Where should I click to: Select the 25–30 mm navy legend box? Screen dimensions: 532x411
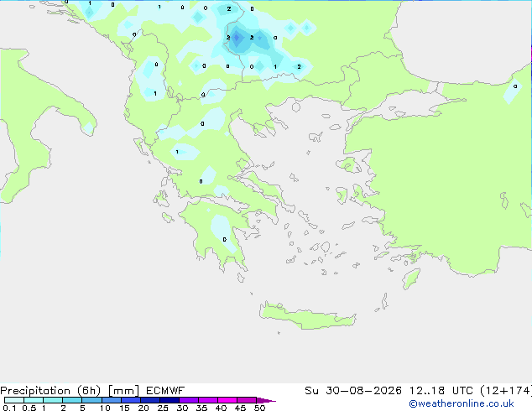click(169, 400)
